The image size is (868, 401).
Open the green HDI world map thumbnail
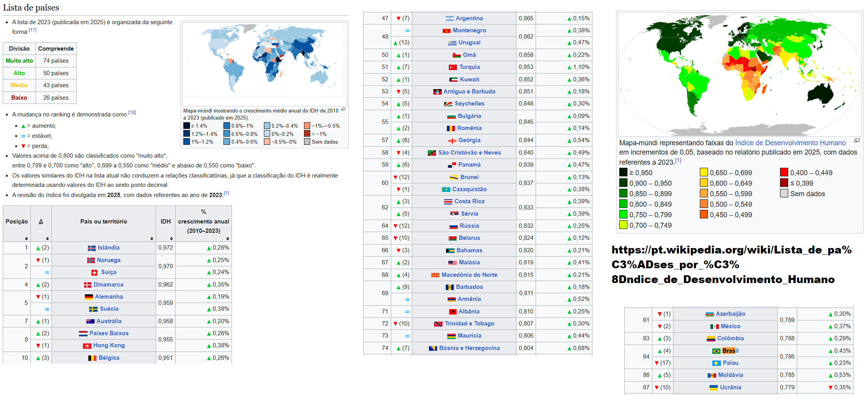pos(740,74)
